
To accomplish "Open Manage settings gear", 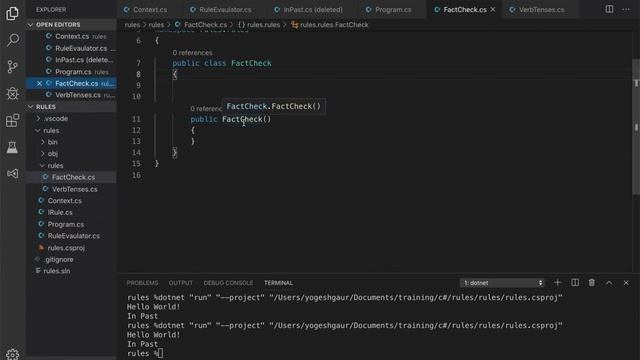I will click(12, 354).
